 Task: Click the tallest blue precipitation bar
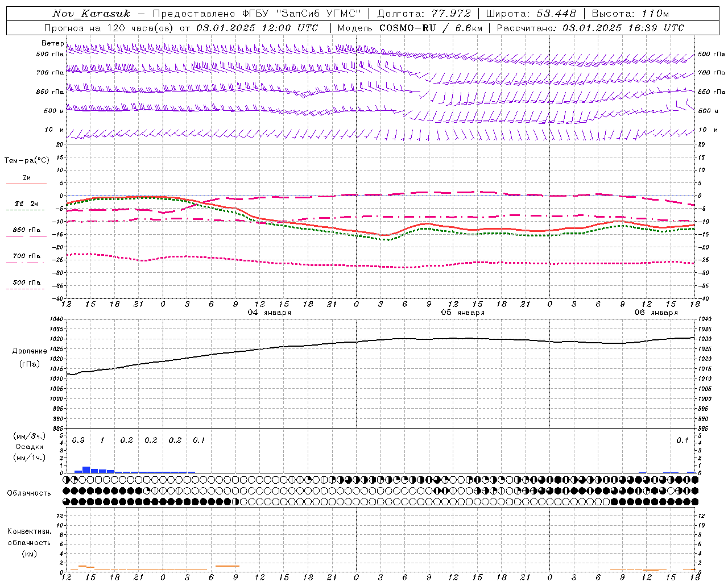pos(86,469)
